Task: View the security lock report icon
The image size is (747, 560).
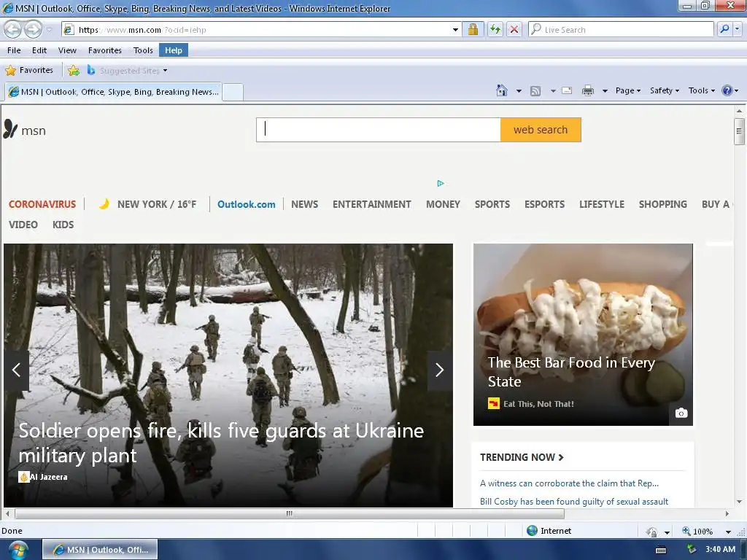Action: (x=473, y=29)
